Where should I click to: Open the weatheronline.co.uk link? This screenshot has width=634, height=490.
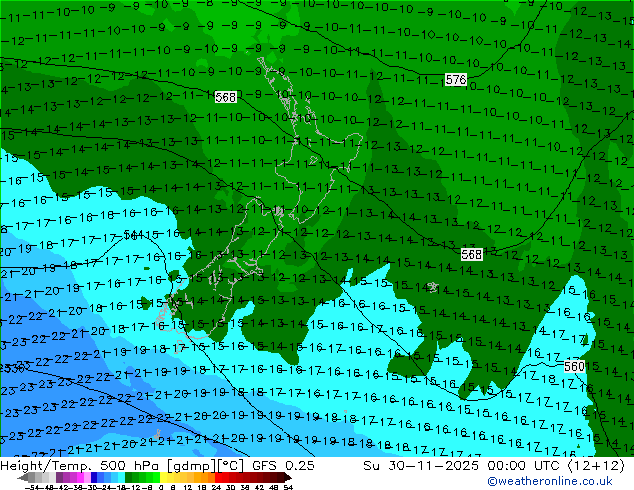(x=550, y=481)
